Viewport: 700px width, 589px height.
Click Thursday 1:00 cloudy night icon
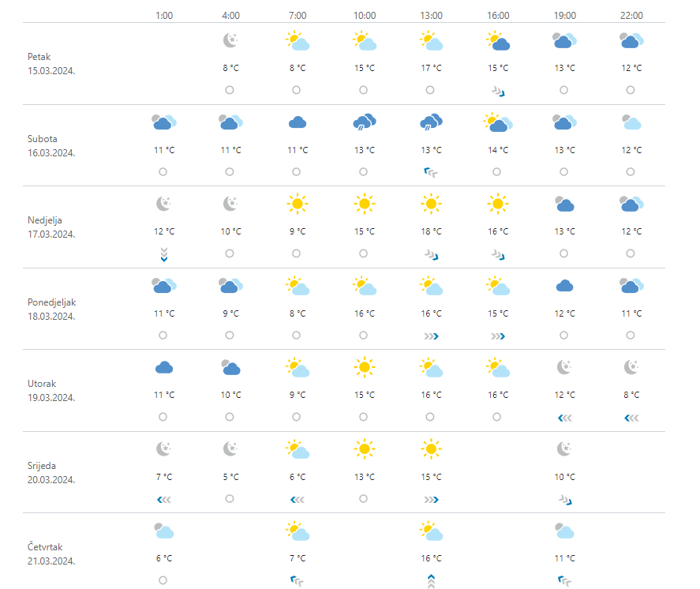pyautogui.click(x=163, y=531)
